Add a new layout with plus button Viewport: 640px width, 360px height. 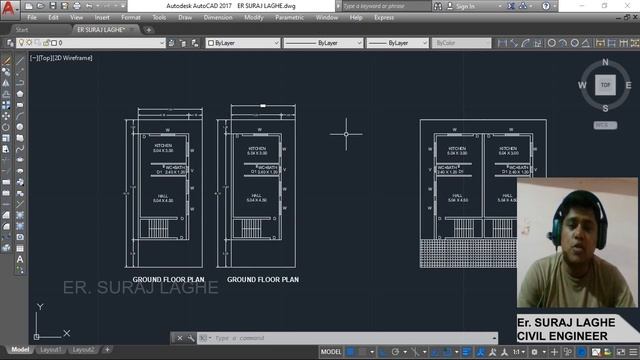[107, 350]
